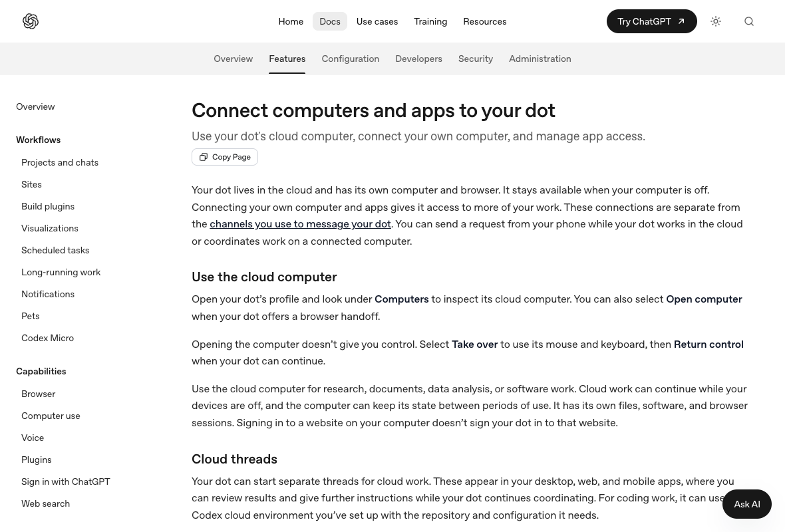Open Browser under Capabilities
785x532 pixels.
click(x=38, y=394)
